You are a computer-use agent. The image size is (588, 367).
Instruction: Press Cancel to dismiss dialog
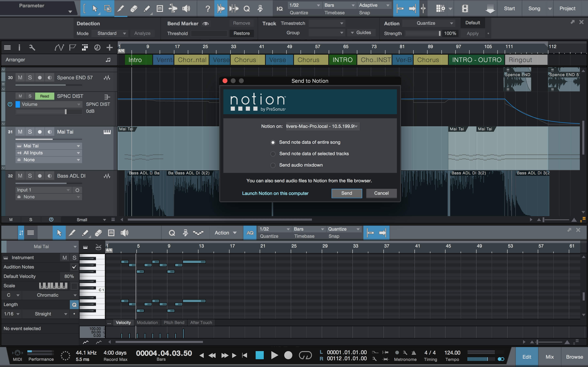coord(381,193)
